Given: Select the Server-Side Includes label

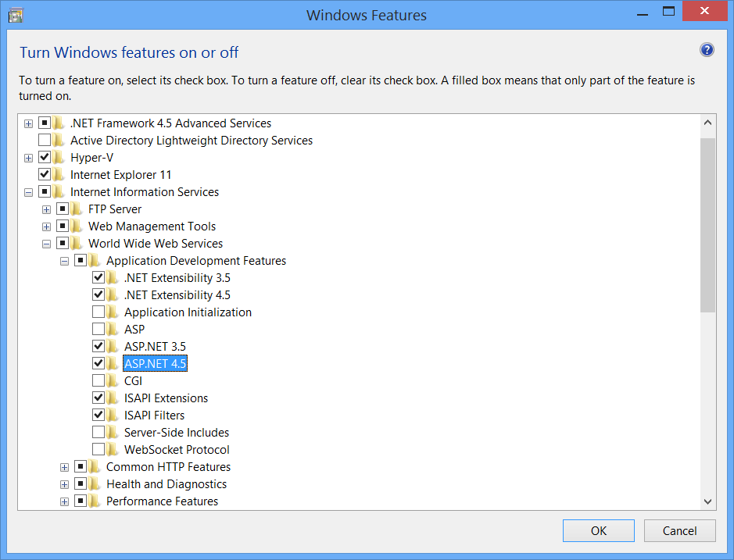Looking at the screenshot, I should pyautogui.click(x=177, y=432).
